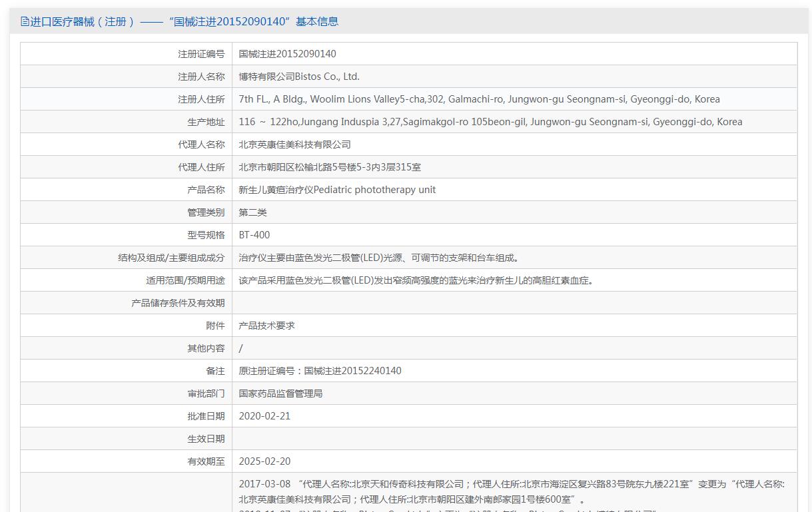Click the label 代理人住所
The height and width of the screenshot is (512, 812).
[x=201, y=167]
